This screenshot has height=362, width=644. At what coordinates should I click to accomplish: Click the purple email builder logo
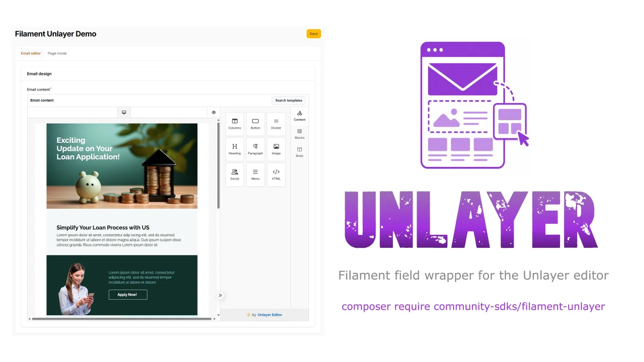click(473, 105)
